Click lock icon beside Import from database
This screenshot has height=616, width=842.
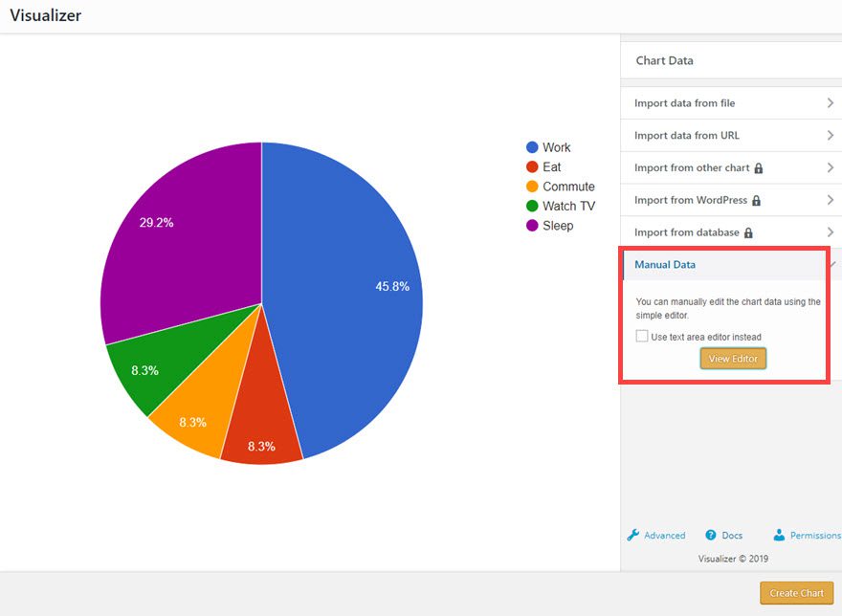coord(748,232)
